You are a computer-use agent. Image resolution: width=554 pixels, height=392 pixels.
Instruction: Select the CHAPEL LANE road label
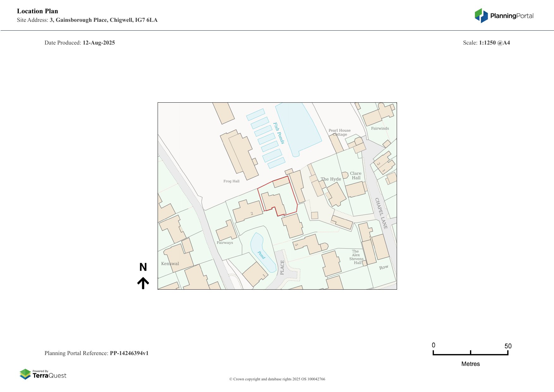tap(381, 213)
